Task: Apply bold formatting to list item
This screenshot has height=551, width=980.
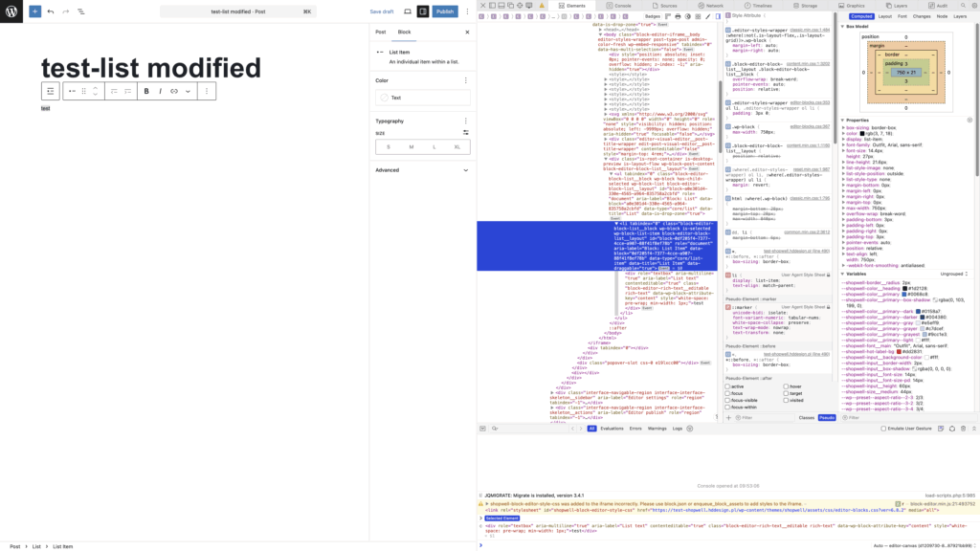Action: (146, 91)
